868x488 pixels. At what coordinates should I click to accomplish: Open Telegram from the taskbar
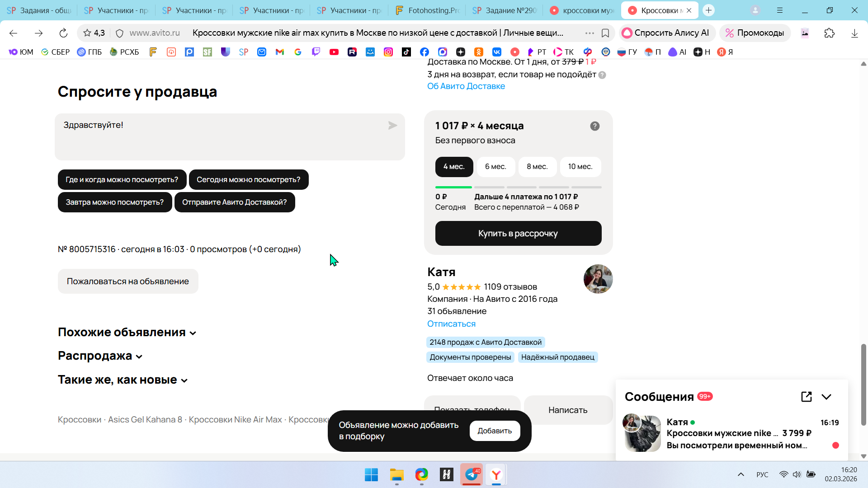point(472,474)
